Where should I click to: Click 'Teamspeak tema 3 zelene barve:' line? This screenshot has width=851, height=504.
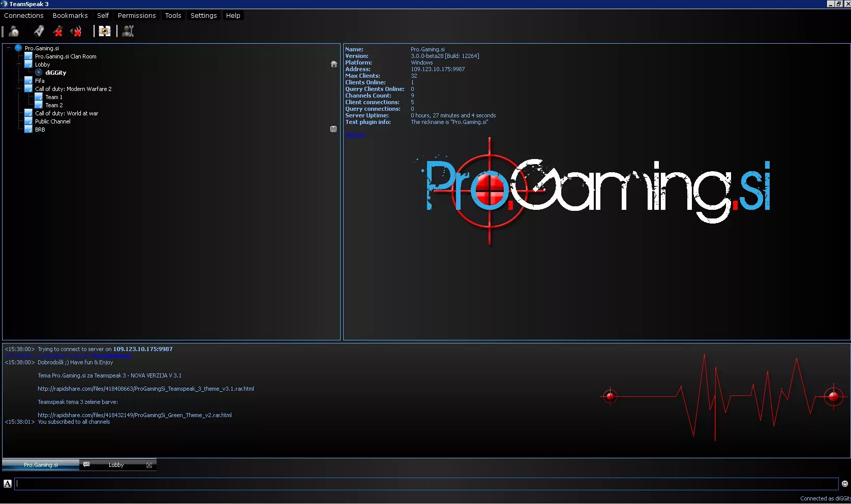pos(78,402)
